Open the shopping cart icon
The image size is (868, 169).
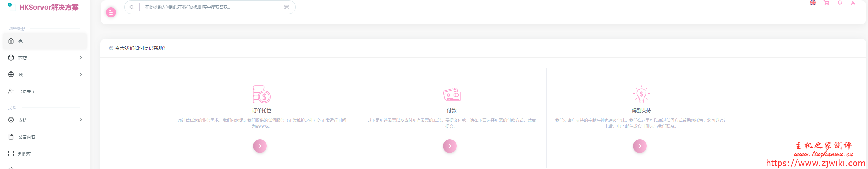coord(827,3)
